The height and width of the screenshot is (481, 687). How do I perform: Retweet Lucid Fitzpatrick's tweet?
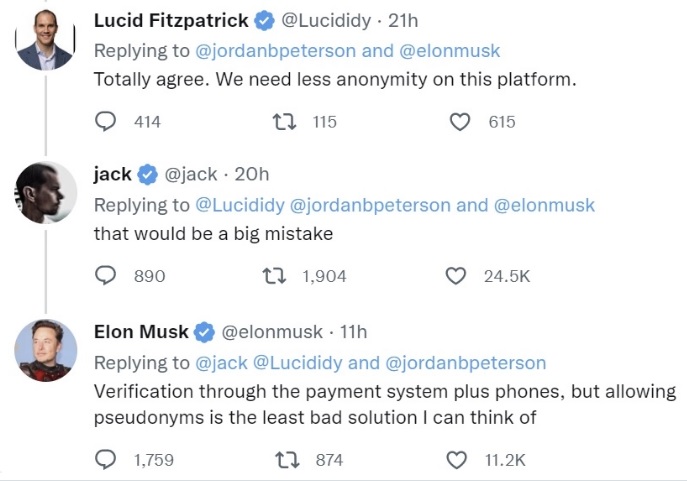pos(284,122)
